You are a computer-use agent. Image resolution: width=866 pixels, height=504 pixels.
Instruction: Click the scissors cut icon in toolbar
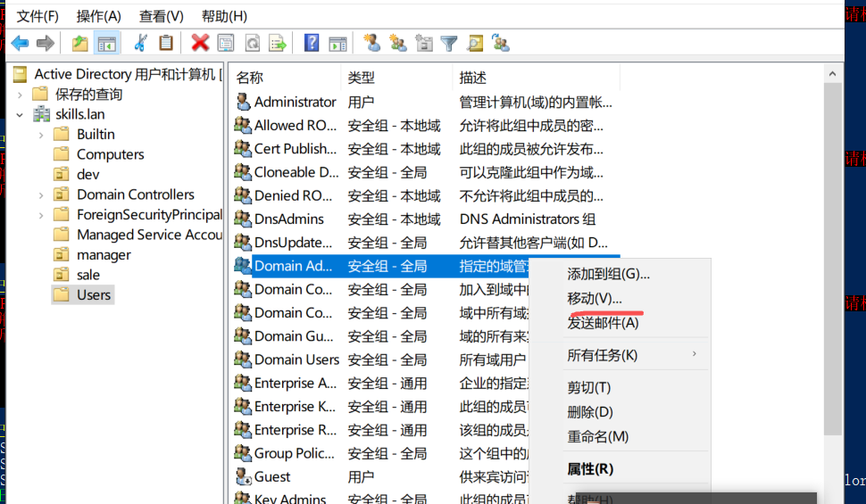pyautogui.click(x=140, y=43)
